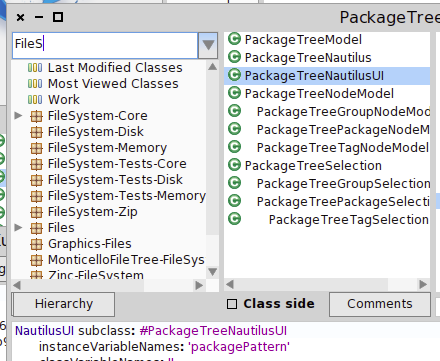Click the package icon for Graphics-Files
This screenshot has width=440, height=361.
click(x=36, y=244)
